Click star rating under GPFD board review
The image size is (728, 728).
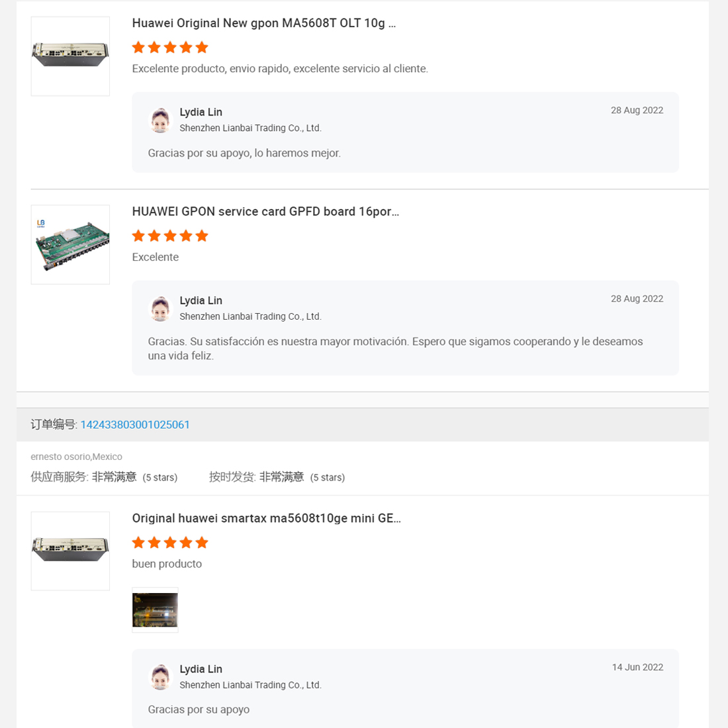tap(170, 236)
